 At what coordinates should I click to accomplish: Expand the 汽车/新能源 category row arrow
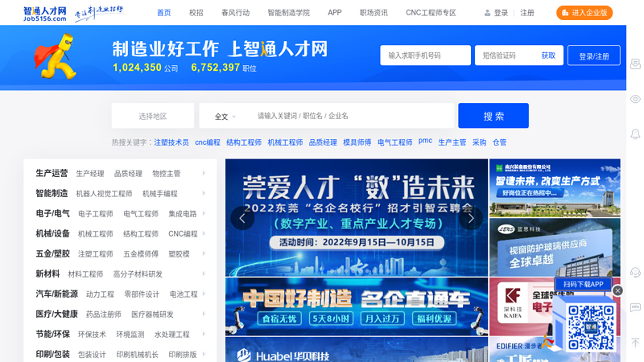click(x=204, y=294)
